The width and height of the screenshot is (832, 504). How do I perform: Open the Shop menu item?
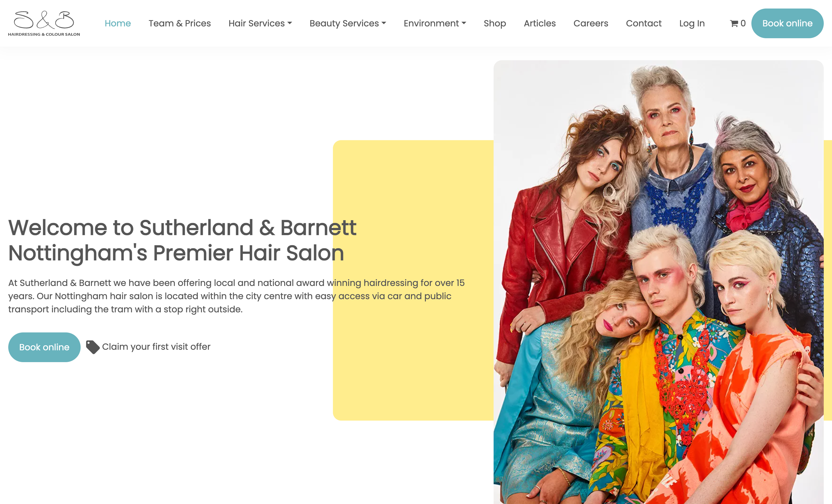click(495, 23)
